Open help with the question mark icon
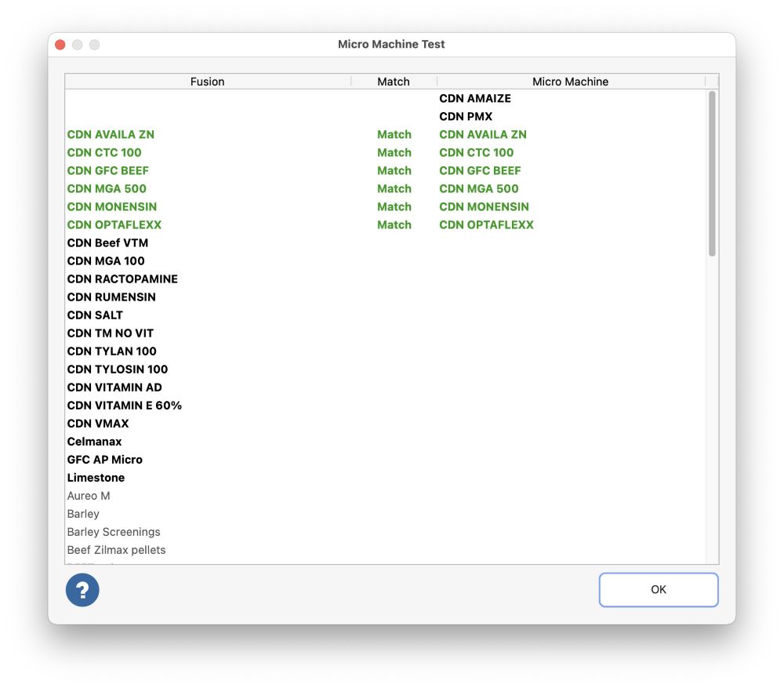 82,590
